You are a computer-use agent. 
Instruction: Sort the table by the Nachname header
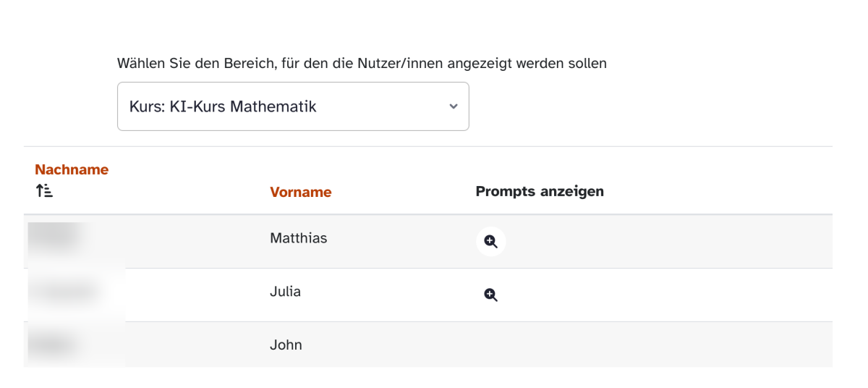coord(72,169)
